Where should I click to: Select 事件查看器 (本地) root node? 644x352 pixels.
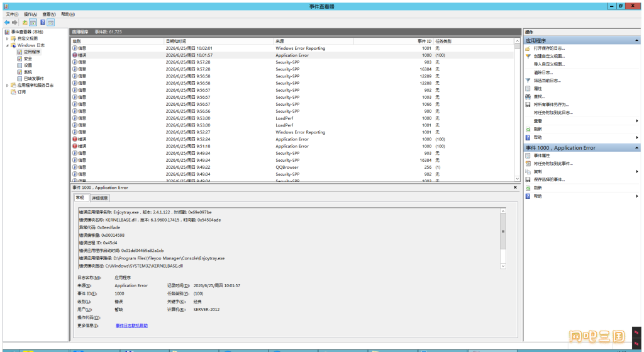[x=27, y=31]
